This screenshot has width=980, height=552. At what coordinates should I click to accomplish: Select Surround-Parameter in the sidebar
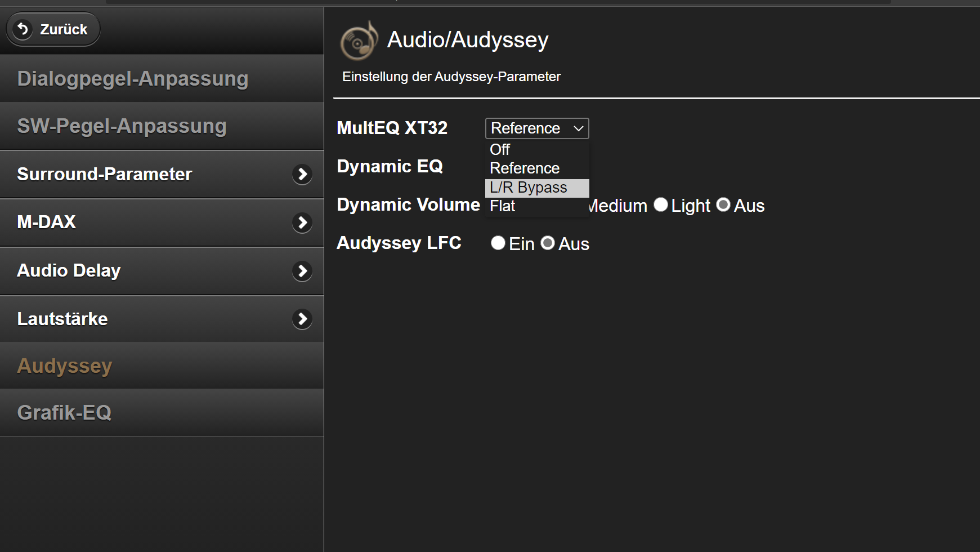pyautogui.click(x=162, y=174)
